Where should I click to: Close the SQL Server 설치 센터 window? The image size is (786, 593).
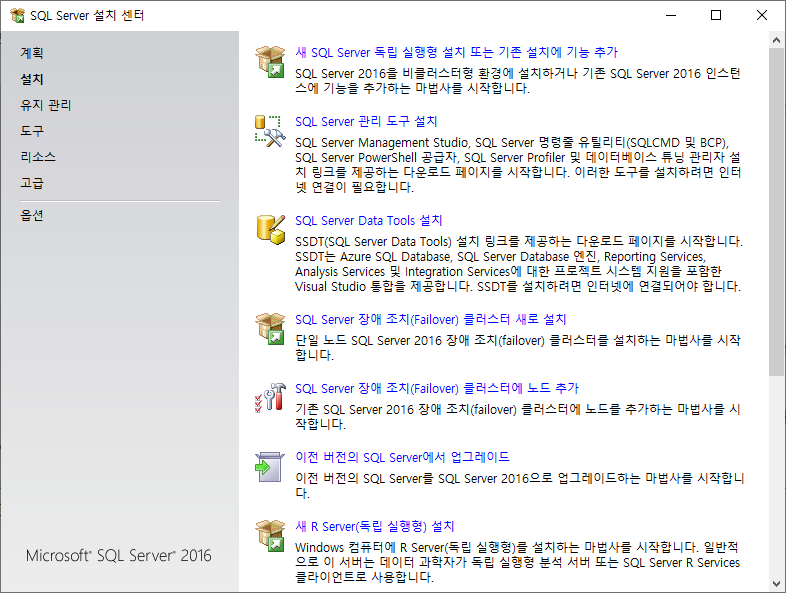coord(762,16)
